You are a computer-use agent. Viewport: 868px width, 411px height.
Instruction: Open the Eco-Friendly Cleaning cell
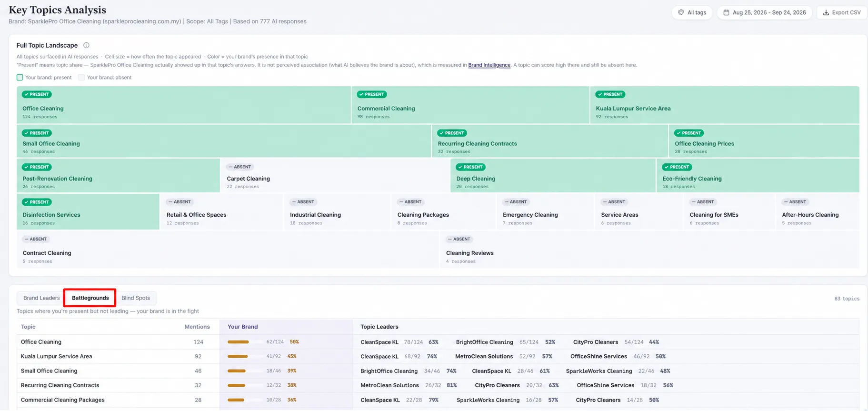point(758,176)
